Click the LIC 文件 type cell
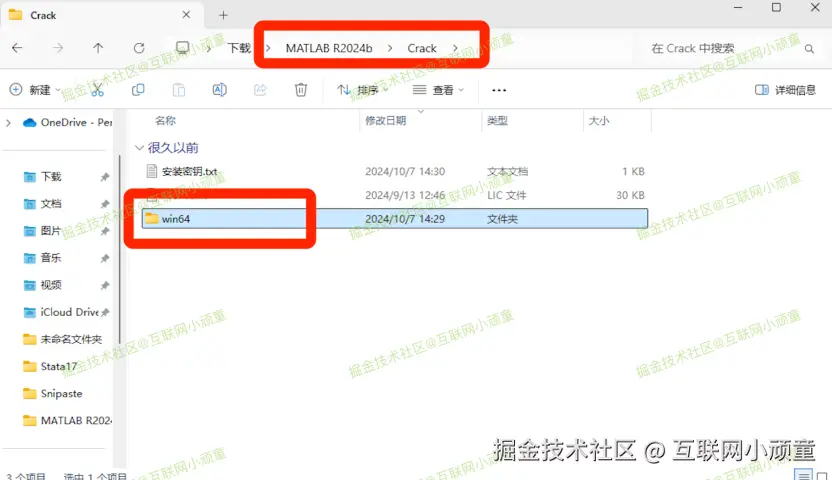The image size is (832, 480). pyautogui.click(x=507, y=195)
